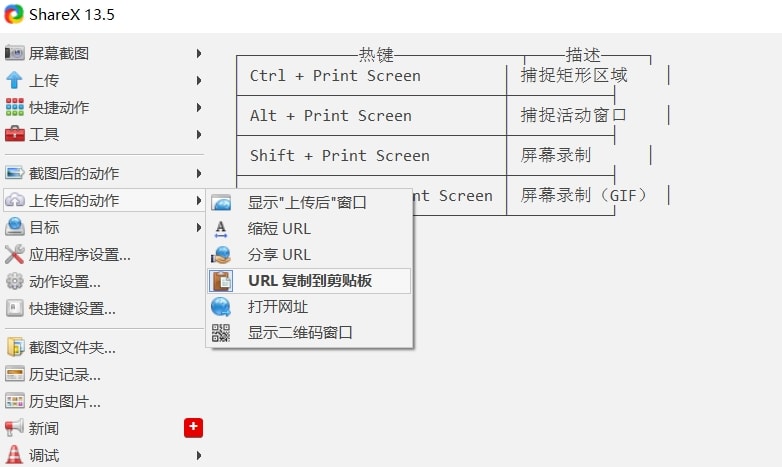The width and height of the screenshot is (782, 467).
Task: Click the 显示二维码窗口 QR code icon
Action: pos(221,333)
